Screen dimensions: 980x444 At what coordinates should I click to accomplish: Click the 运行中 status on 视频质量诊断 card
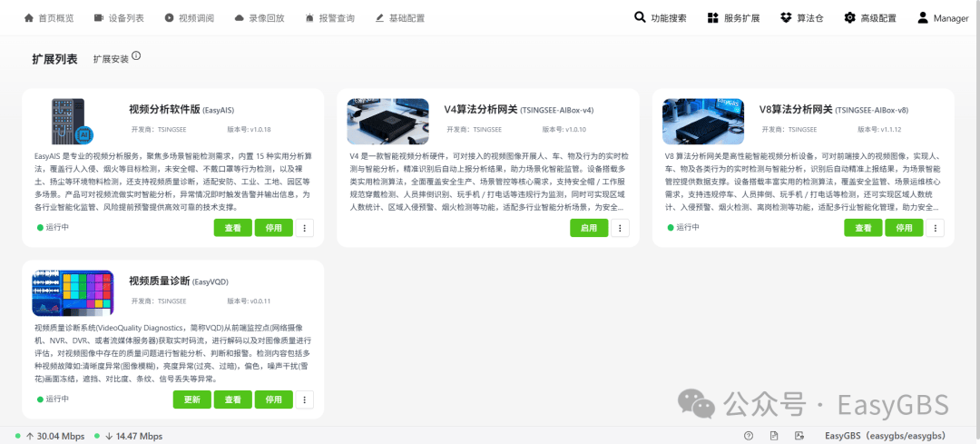tap(54, 399)
